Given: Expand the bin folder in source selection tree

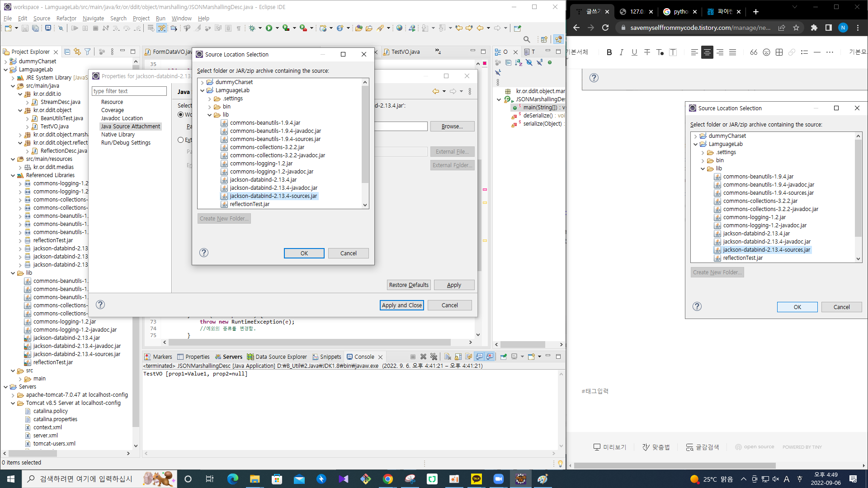Looking at the screenshot, I should tap(210, 107).
